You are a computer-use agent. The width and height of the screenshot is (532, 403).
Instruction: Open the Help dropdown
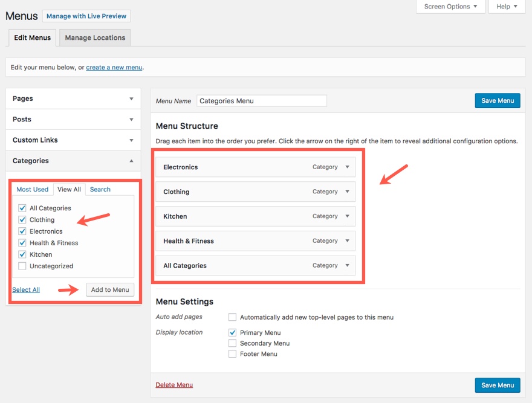point(507,7)
